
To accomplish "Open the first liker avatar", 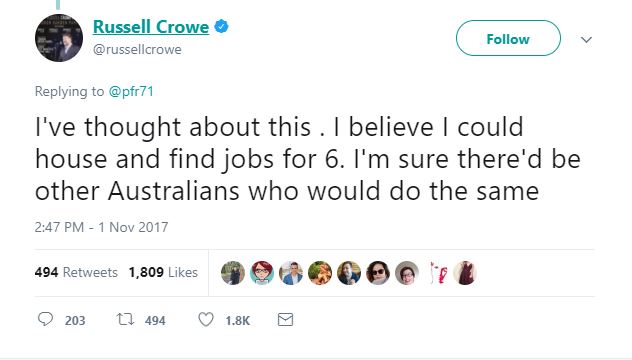I will click(x=233, y=273).
